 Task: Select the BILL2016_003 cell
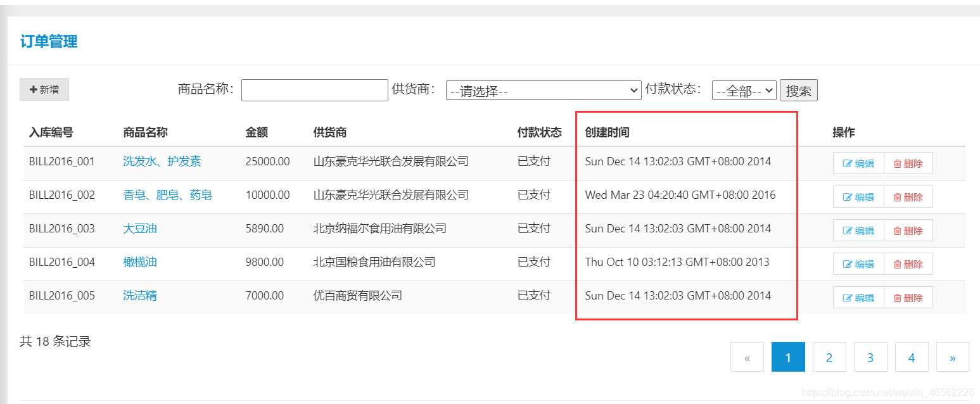tap(62, 229)
